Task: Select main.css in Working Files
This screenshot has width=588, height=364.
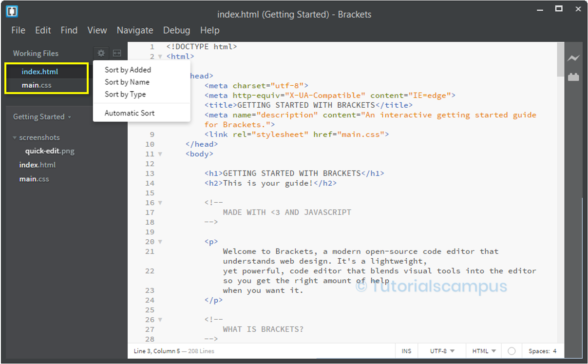Action: [37, 85]
